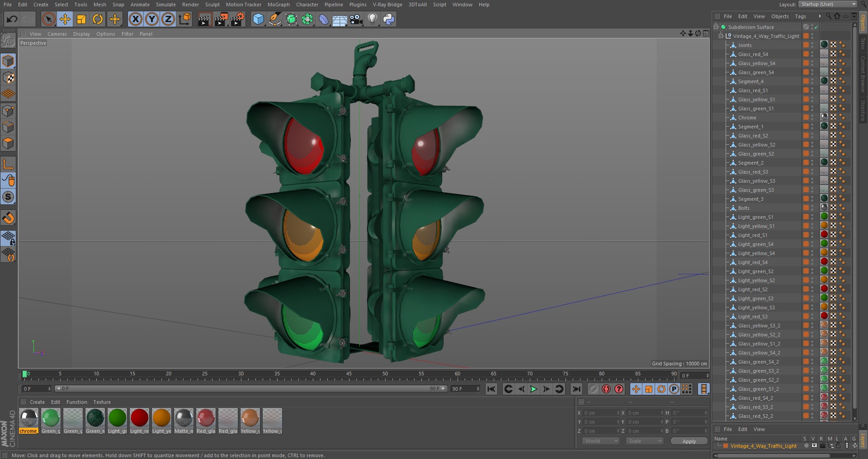Open the spline pen tool
Viewport: 868px width, 459px height.
coord(274,19)
